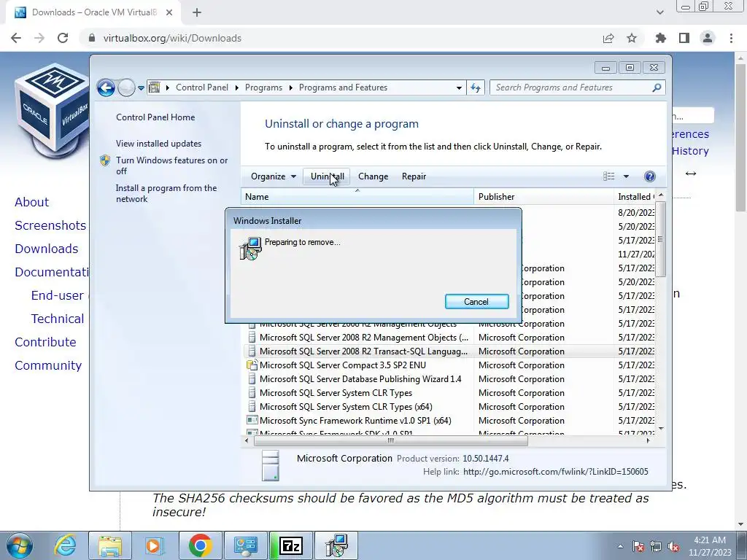Open Turn Windows features on or off
Screen dimensions: 747x560
(x=171, y=166)
